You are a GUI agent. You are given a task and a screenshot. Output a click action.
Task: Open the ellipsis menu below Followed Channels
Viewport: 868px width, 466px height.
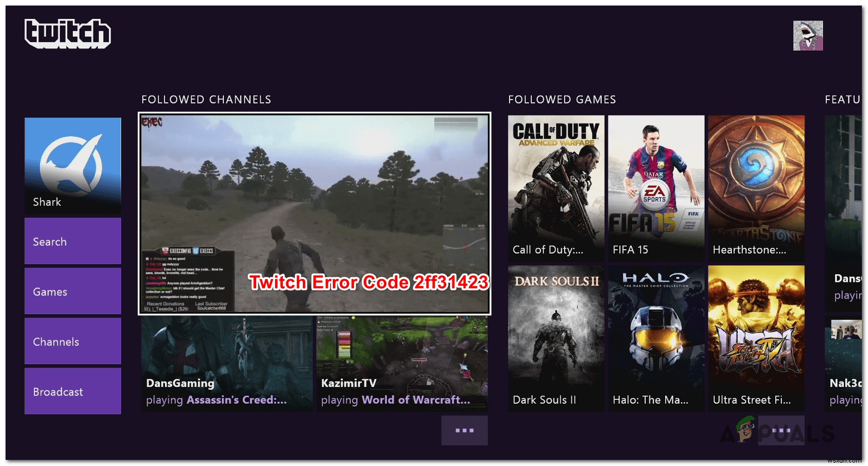click(x=464, y=430)
